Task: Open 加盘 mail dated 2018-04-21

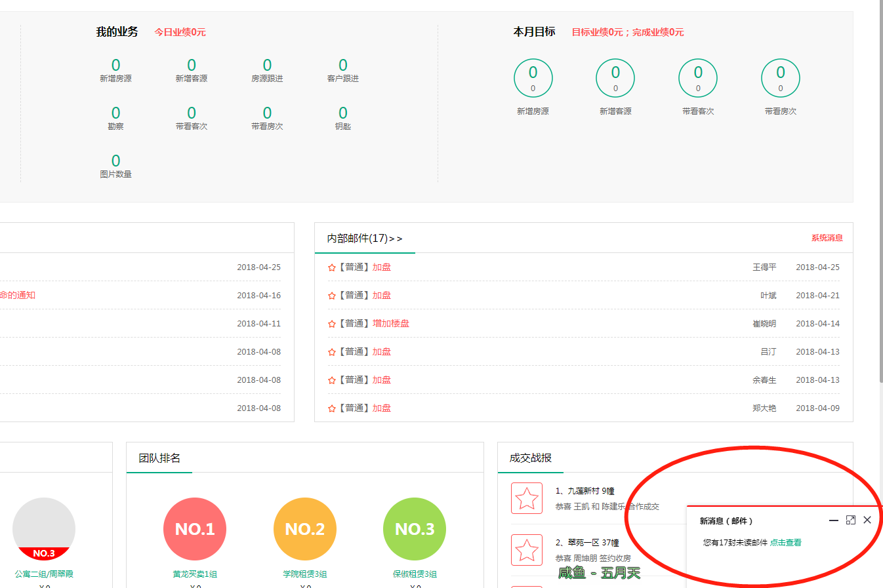Action: point(382,296)
